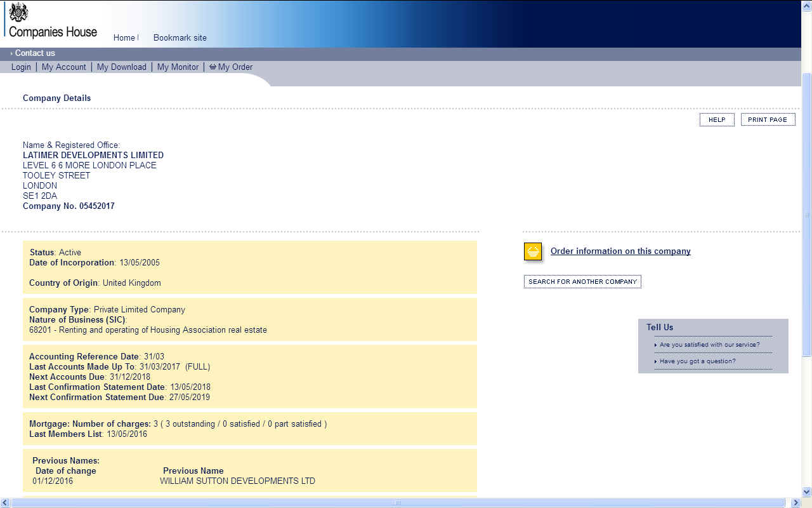Screen dimensions: 812x508
Task: Open My Monitor
Action: coord(178,67)
